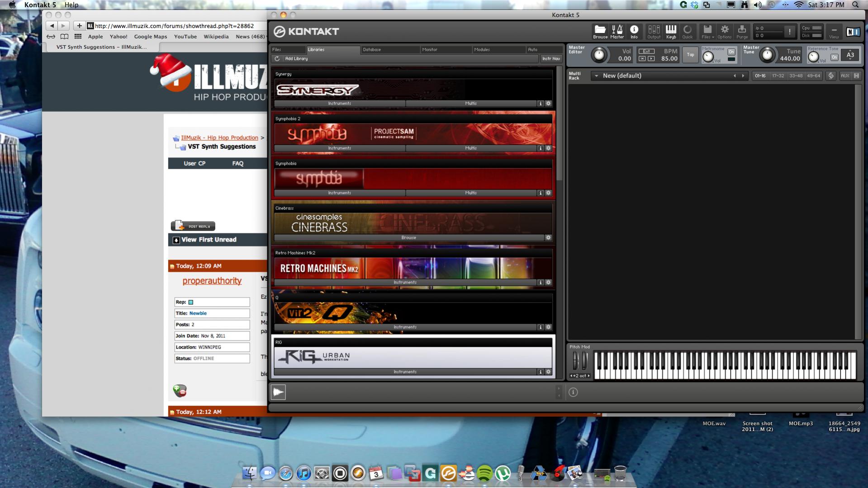Open Symphobia 2 library settings gear
This screenshot has height=488, width=868.
[x=548, y=148]
